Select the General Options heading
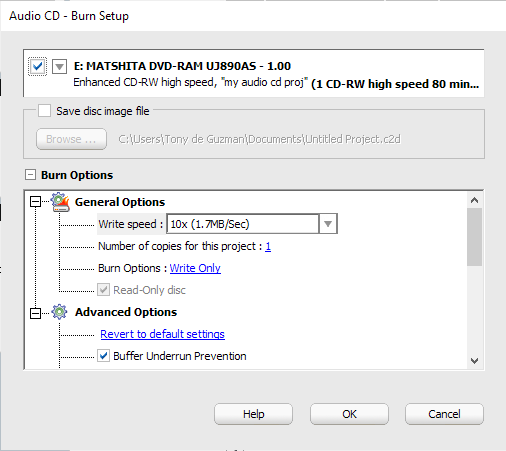Viewport: 506px width, 451px height. (x=120, y=202)
